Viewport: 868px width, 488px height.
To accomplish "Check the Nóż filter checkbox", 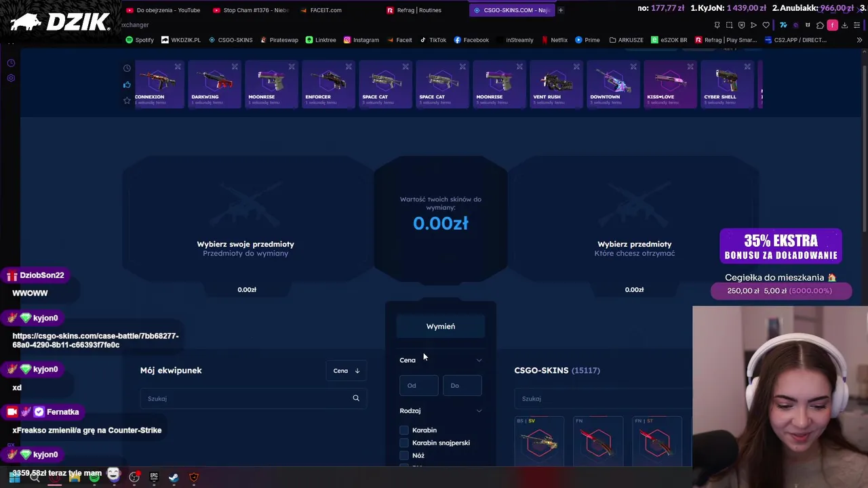I will tap(404, 455).
